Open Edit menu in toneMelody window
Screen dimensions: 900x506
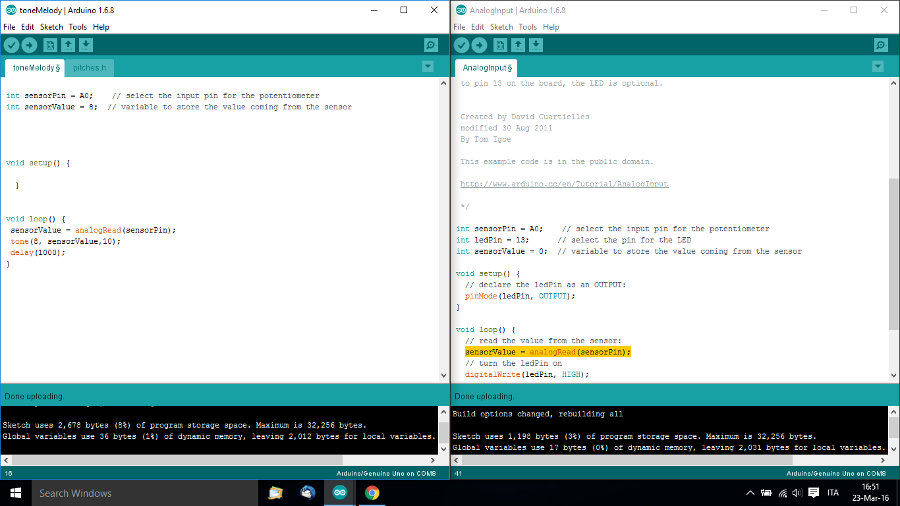coord(28,27)
